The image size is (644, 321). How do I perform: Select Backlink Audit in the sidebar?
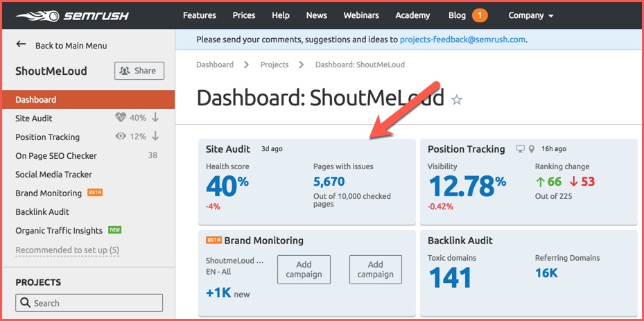(x=42, y=211)
